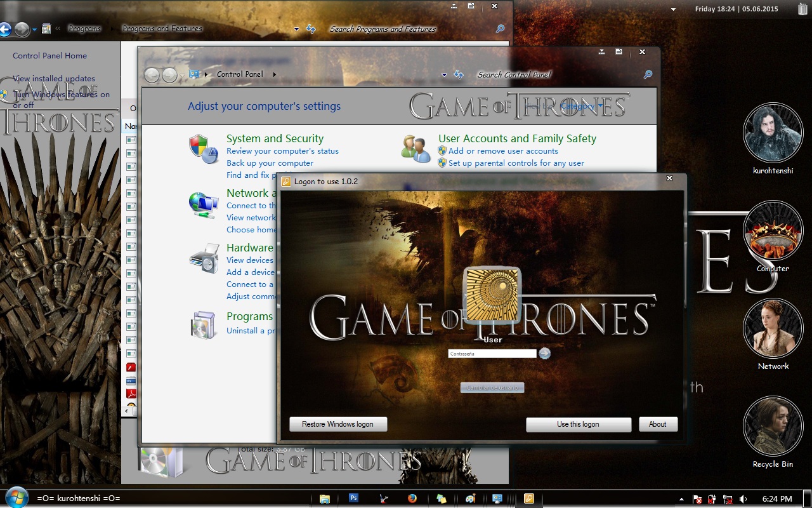The height and width of the screenshot is (508, 812).
Task: Open User Accounts people icon
Action: click(416, 148)
